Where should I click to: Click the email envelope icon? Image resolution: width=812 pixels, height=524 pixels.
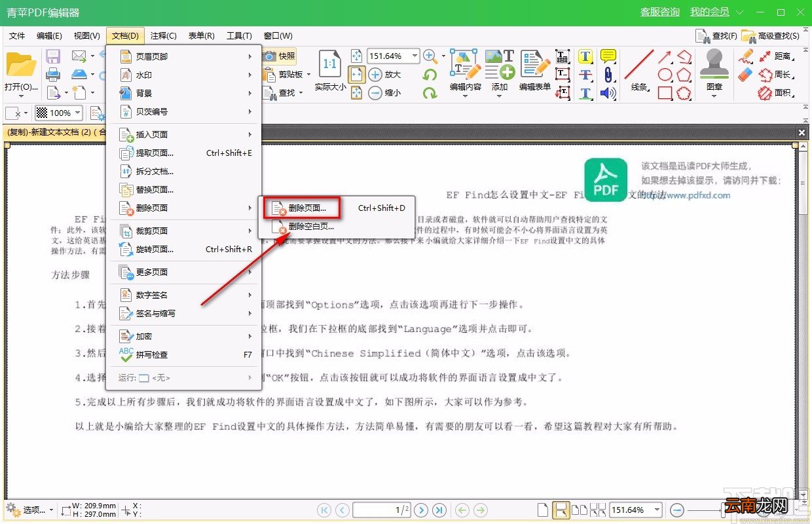[x=79, y=56]
